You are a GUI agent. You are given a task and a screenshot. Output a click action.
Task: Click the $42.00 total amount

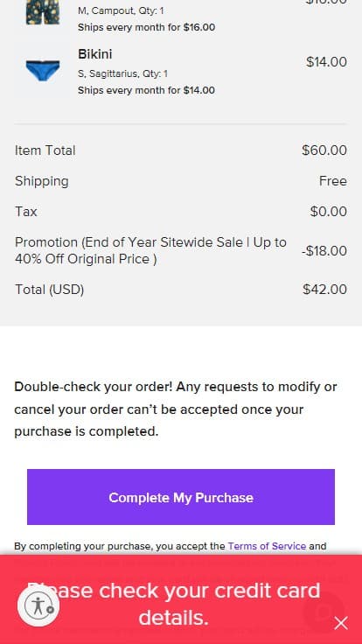[324, 290]
